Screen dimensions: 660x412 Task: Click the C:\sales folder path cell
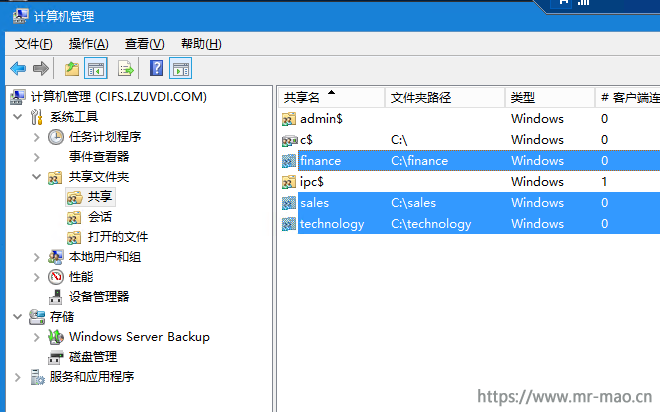tap(413, 203)
